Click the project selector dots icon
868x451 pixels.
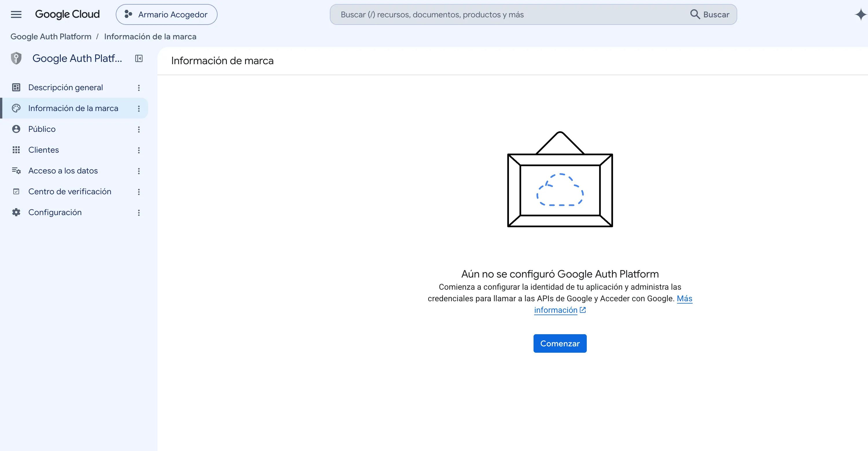point(128,14)
